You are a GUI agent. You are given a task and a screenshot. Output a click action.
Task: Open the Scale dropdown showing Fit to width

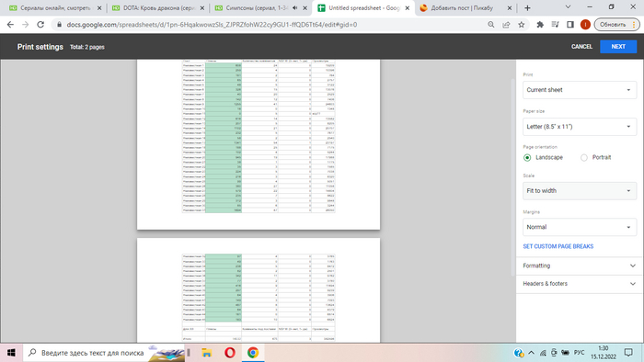tap(580, 190)
